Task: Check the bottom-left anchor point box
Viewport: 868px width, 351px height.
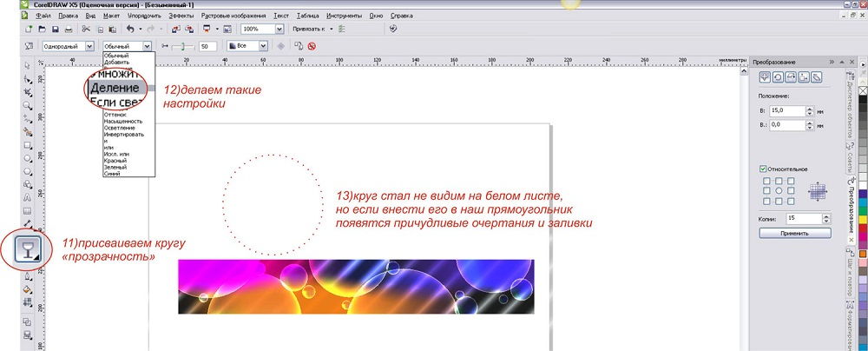Action: (x=766, y=201)
